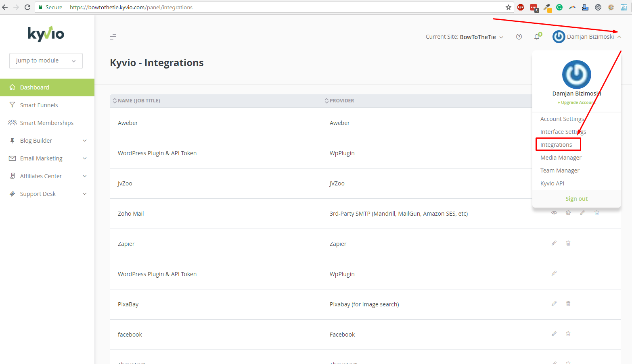Open the Current Site BowToTheTie dropdown
Screen dimensions: 632x364
click(x=465, y=37)
